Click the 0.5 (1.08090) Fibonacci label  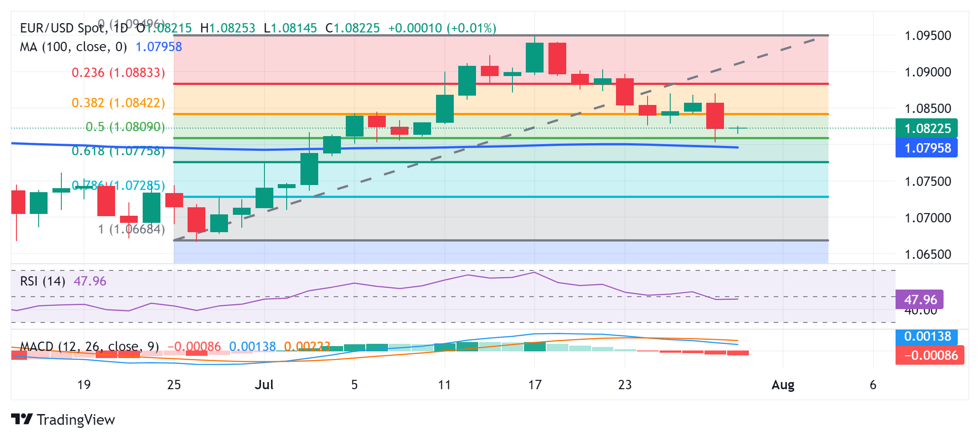click(x=125, y=127)
